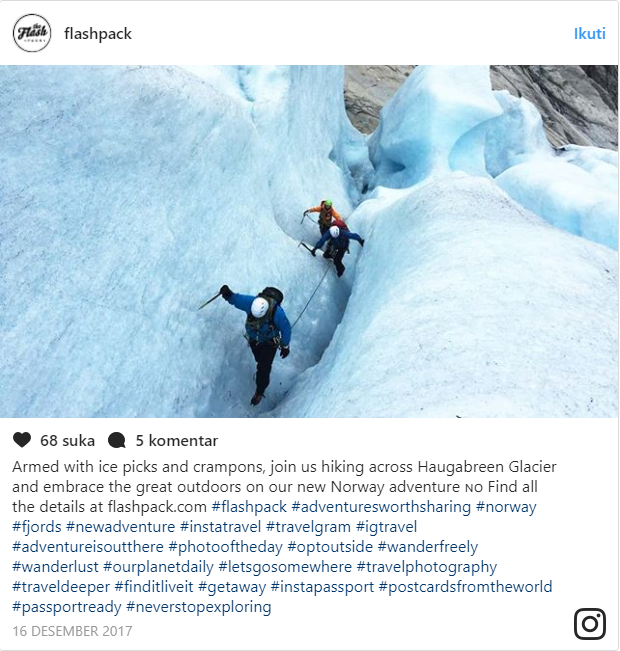Open the #postcardsfromtheworld hashtag
Screen dimensions: 620x651
[466, 587]
